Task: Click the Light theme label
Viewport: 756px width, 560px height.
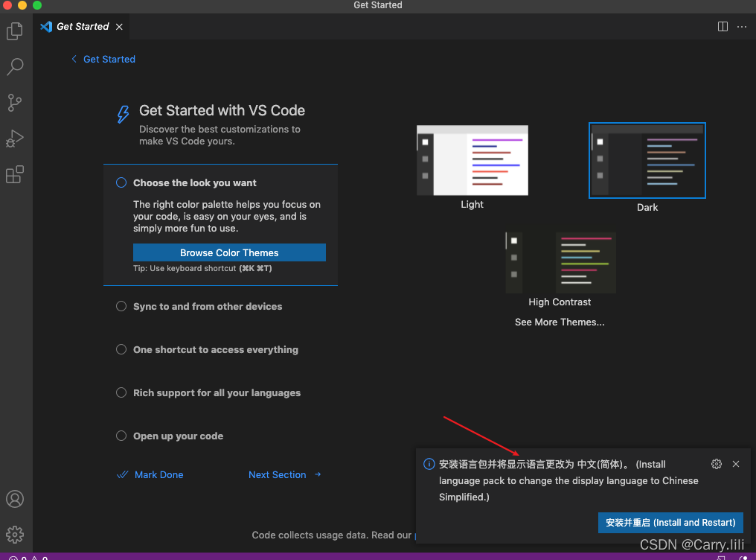Action: click(472, 205)
